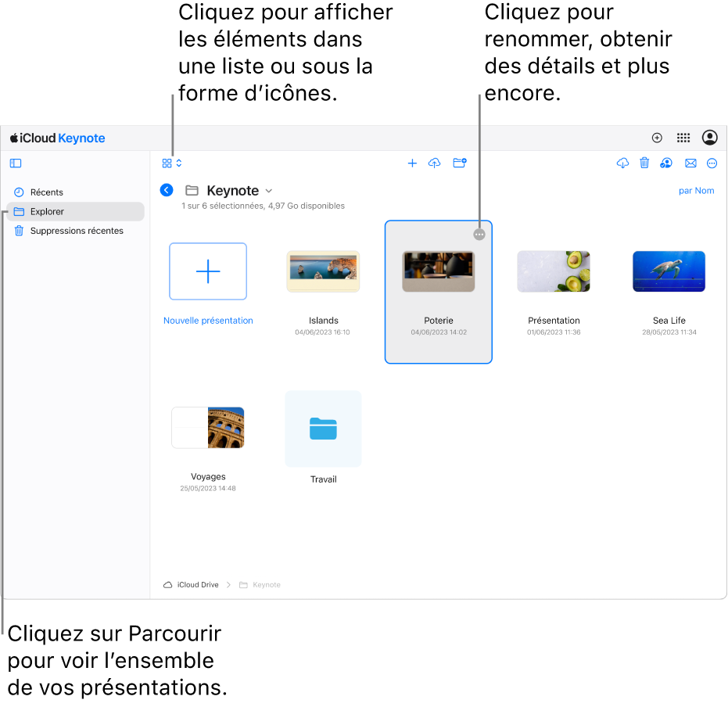
Task: Click the date 25/05/2023 14:48
Action: pos(208,488)
